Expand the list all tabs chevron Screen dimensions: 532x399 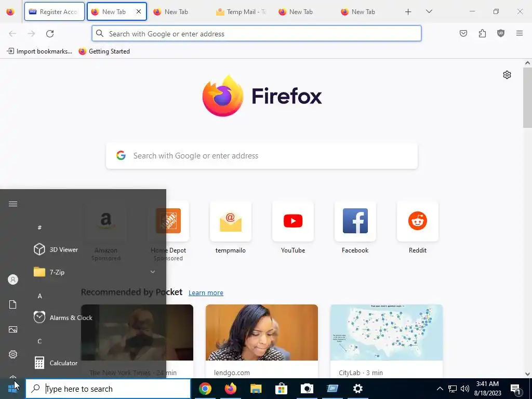point(429,11)
